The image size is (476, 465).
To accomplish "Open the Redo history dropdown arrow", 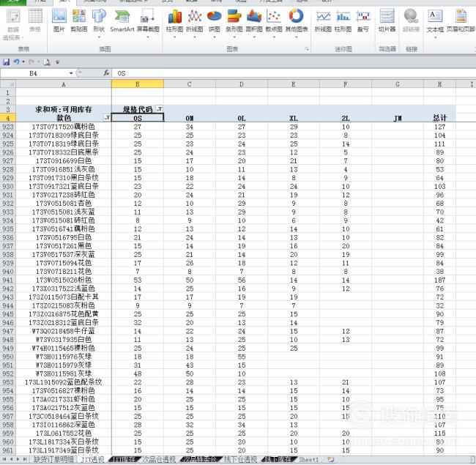I will pos(39,62).
